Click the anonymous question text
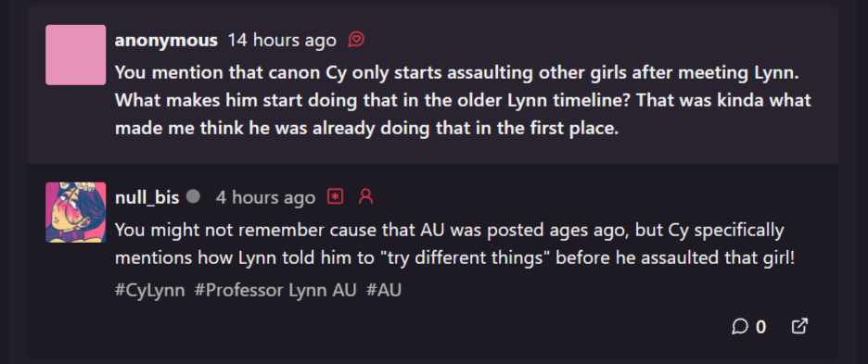 (x=463, y=101)
